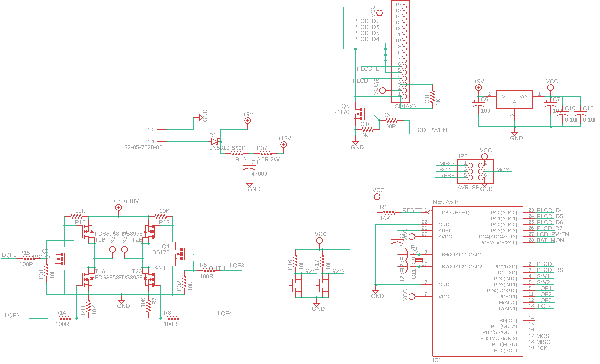This screenshot has width=600, height=364.
Task: Click the R31 10K resistor symbol
Action: [x=47, y=270]
